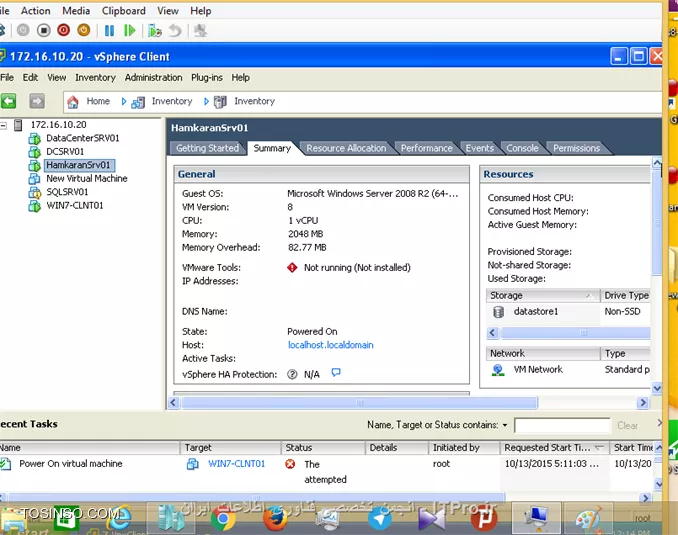Image resolution: width=678 pixels, height=535 pixels.
Task: Click the orange Save state button
Action: [84, 30]
